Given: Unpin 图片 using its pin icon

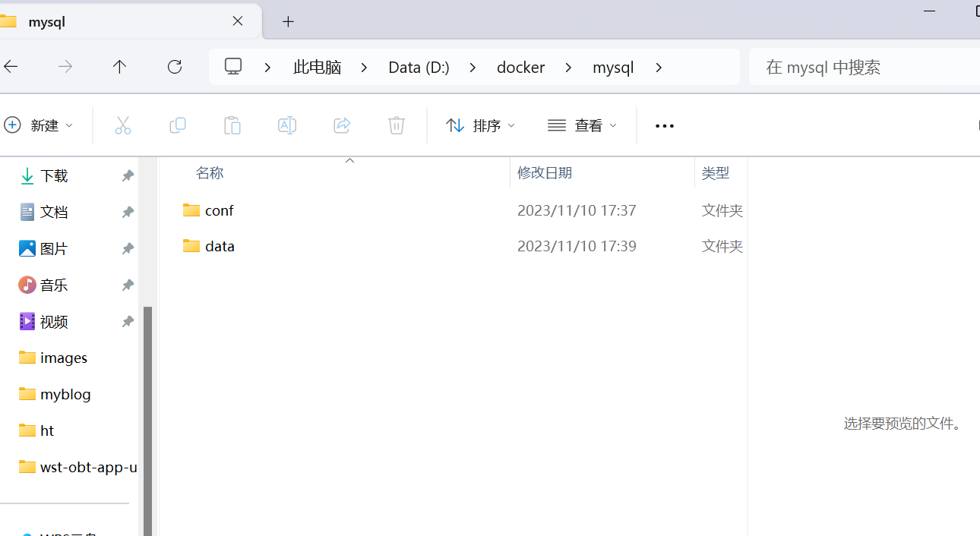Looking at the screenshot, I should tap(128, 248).
